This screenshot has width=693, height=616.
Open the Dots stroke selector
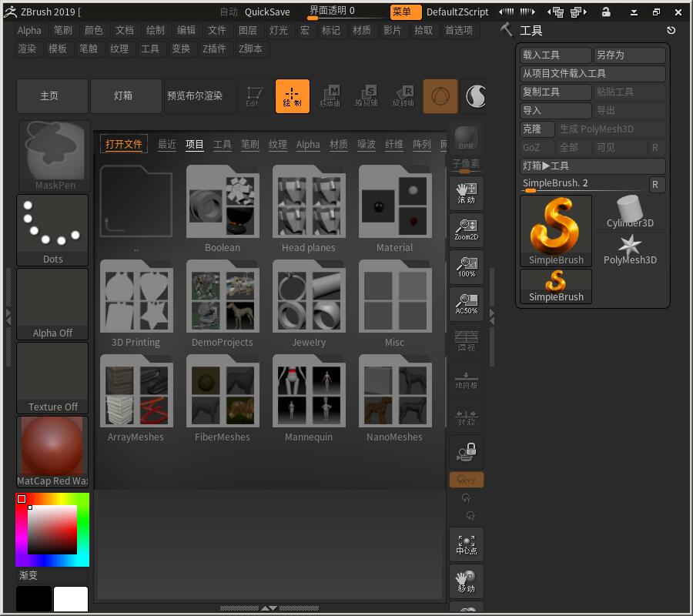point(52,230)
